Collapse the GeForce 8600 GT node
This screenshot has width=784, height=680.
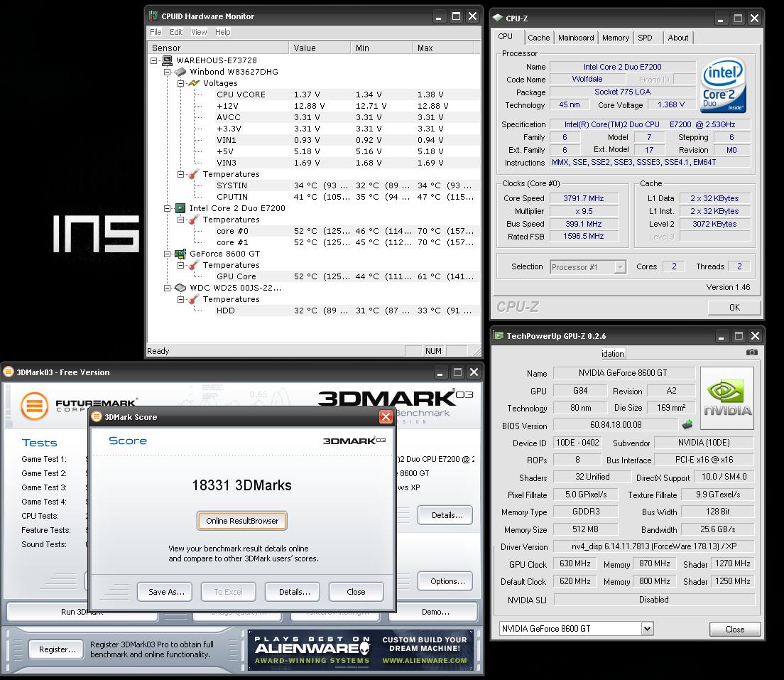click(168, 254)
